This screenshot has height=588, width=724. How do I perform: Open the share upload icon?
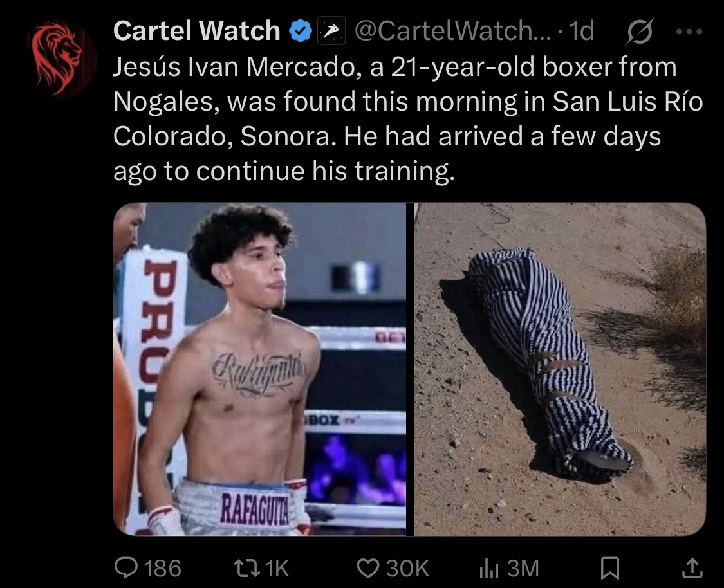[692, 567]
